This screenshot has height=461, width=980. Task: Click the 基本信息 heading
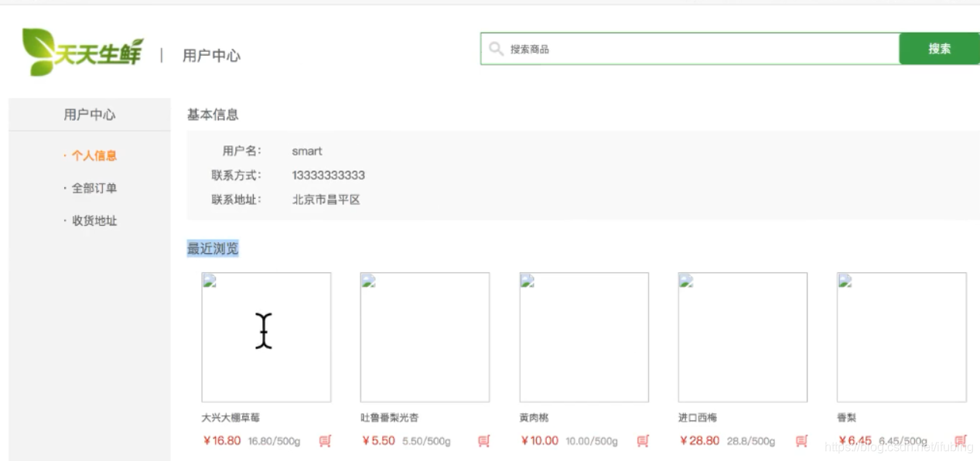pos(213,114)
